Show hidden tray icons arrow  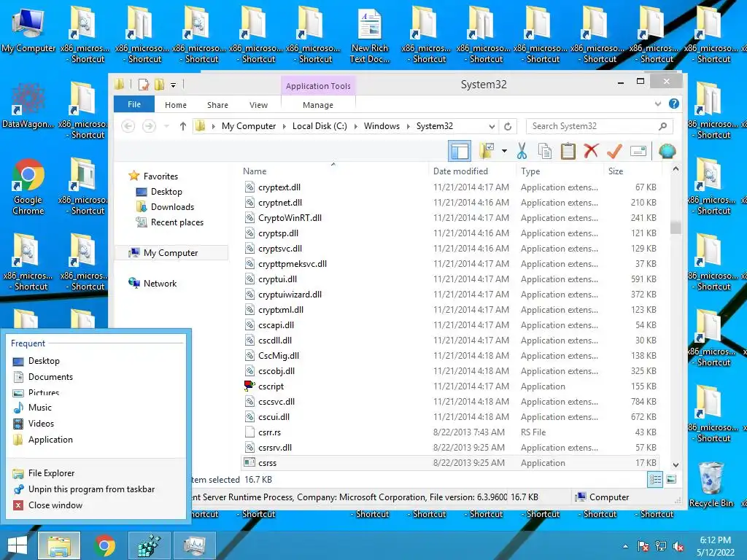click(x=625, y=547)
